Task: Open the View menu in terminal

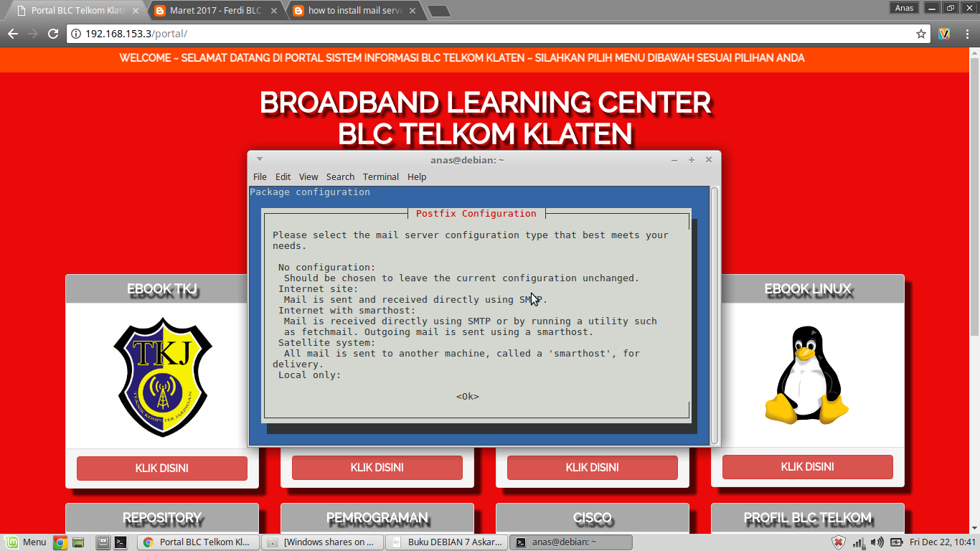Action: tap(308, 176)
